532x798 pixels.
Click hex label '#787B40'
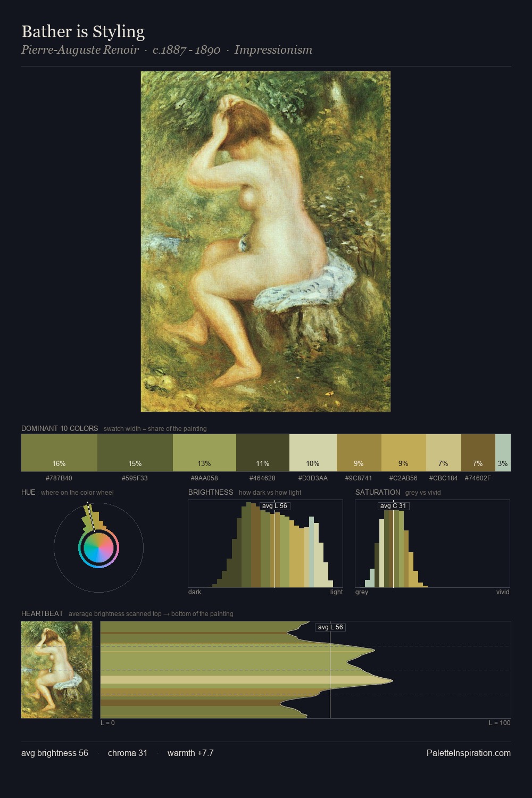(x=59, y=478)
